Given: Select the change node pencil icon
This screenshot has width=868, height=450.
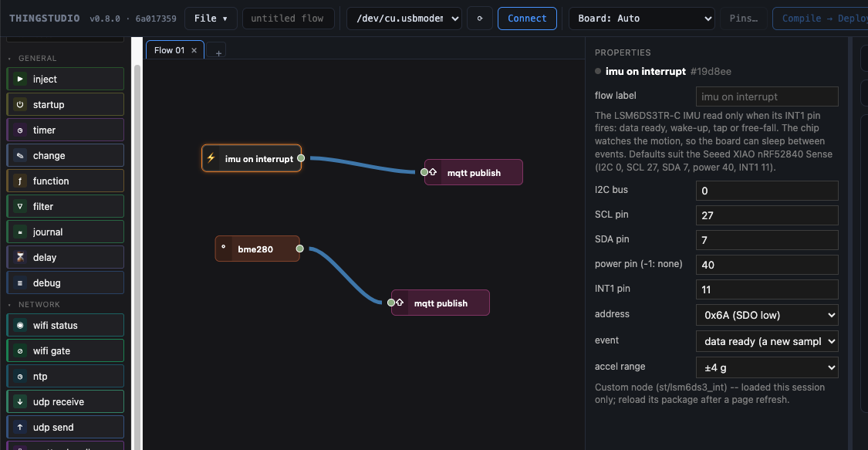Looking at the screenshot, I should coord(20,156).
